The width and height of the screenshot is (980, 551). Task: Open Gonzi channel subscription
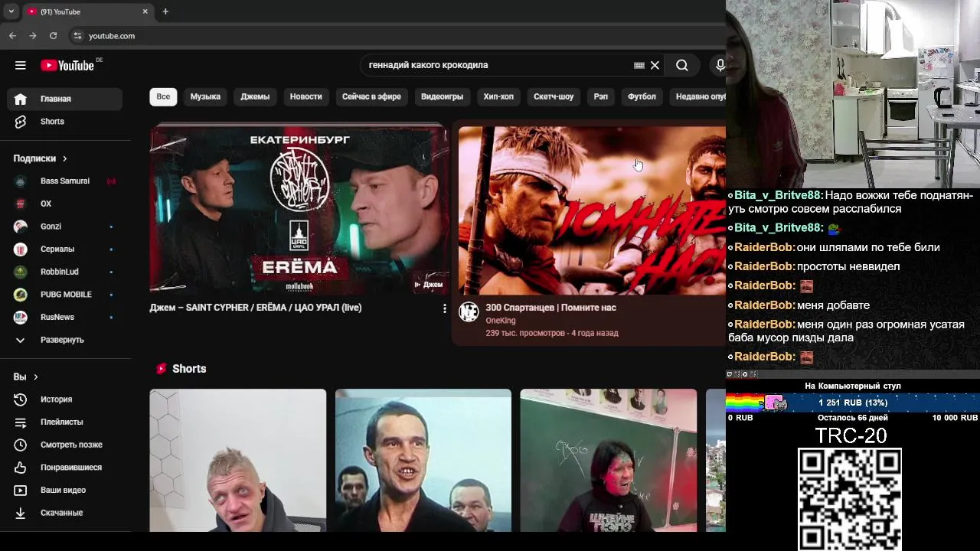pos(65,227)
